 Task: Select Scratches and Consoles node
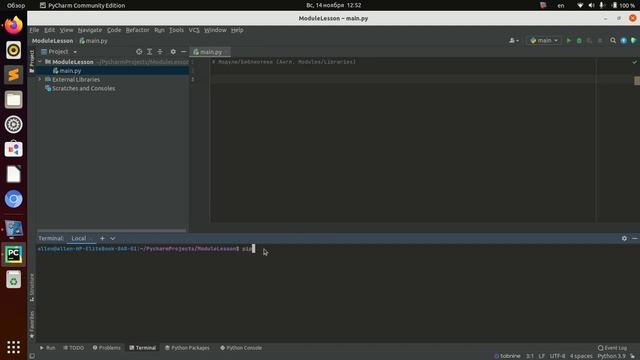coord(83,88)
